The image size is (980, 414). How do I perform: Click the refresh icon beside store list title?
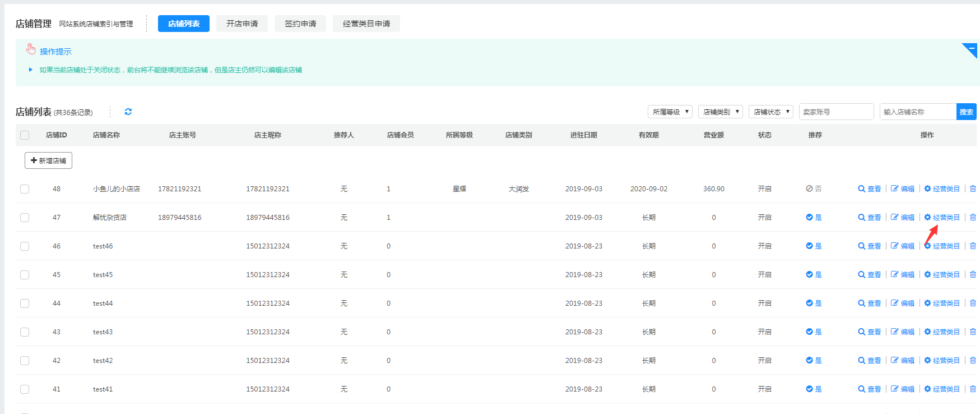(x=128, y=112)
